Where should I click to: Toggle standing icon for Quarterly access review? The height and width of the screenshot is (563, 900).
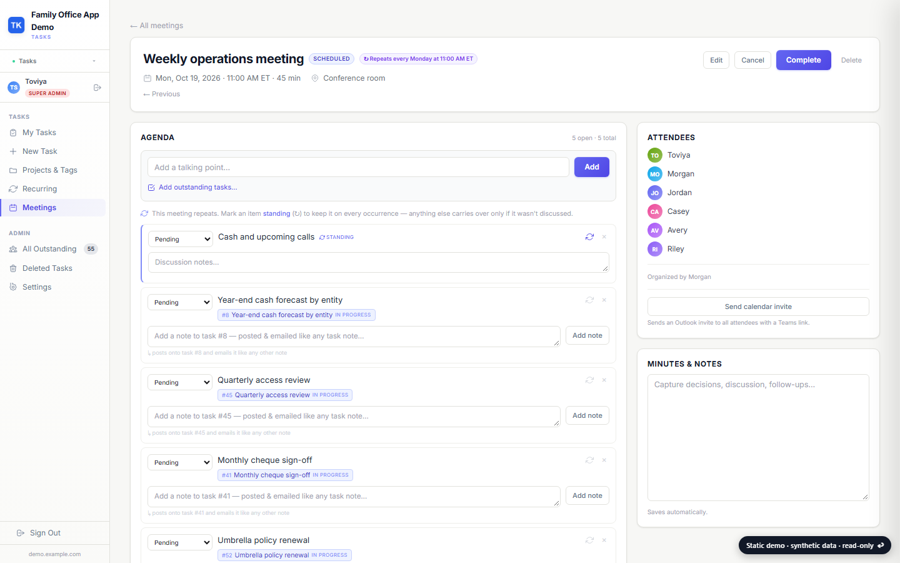pyautogui.click(x=589, y=380)
